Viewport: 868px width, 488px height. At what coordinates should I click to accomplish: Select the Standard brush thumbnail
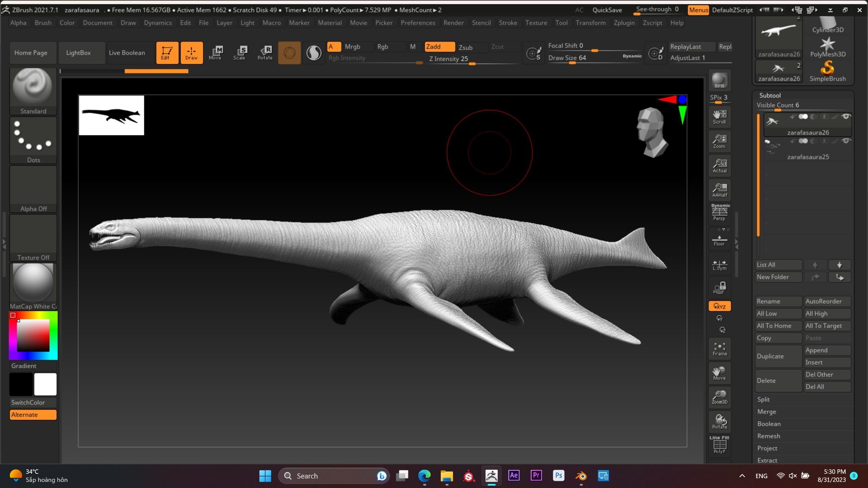pyautogui.click(x=33, y=91)
